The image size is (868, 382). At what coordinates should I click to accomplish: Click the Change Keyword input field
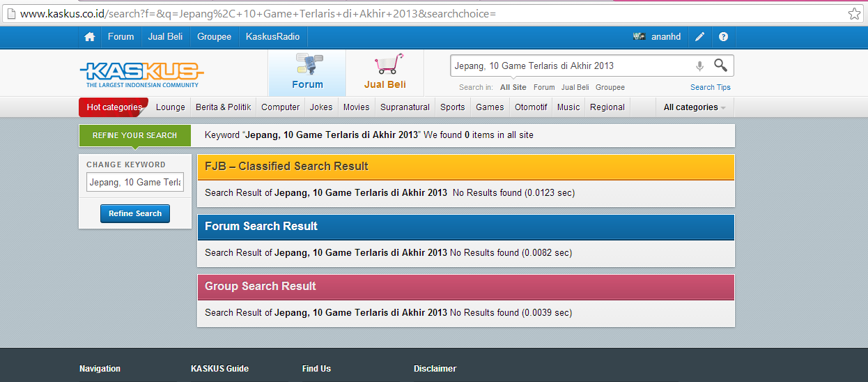point(135,182)
